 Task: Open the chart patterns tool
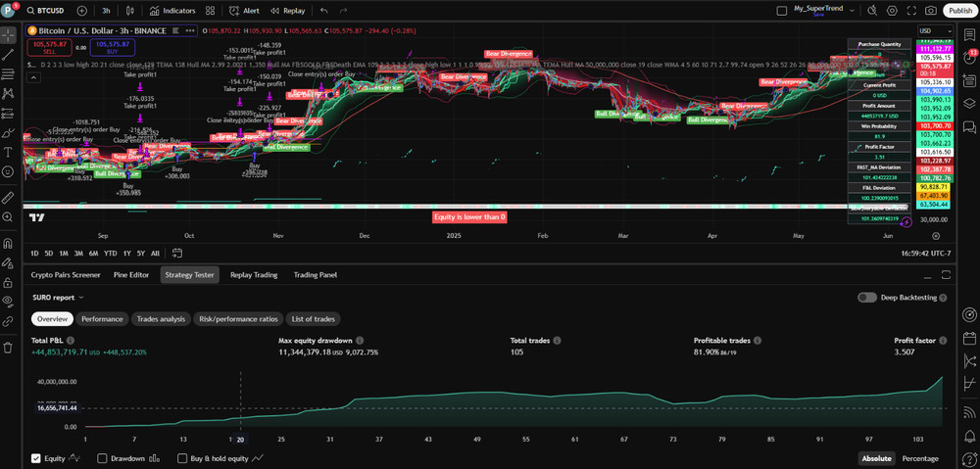point(8,94)
